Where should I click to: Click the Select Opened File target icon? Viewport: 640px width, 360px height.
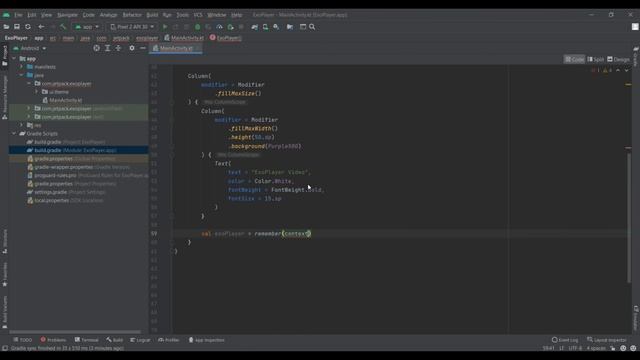coord(96,48)
